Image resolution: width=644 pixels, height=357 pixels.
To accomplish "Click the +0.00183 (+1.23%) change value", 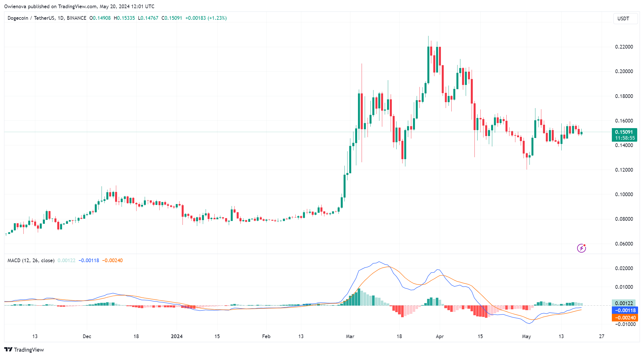I will click(x=206, y=18).
